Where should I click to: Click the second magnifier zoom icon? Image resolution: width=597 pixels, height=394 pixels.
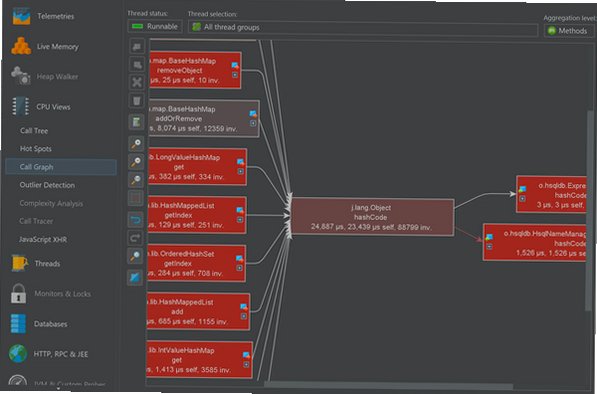click(136, 162)
